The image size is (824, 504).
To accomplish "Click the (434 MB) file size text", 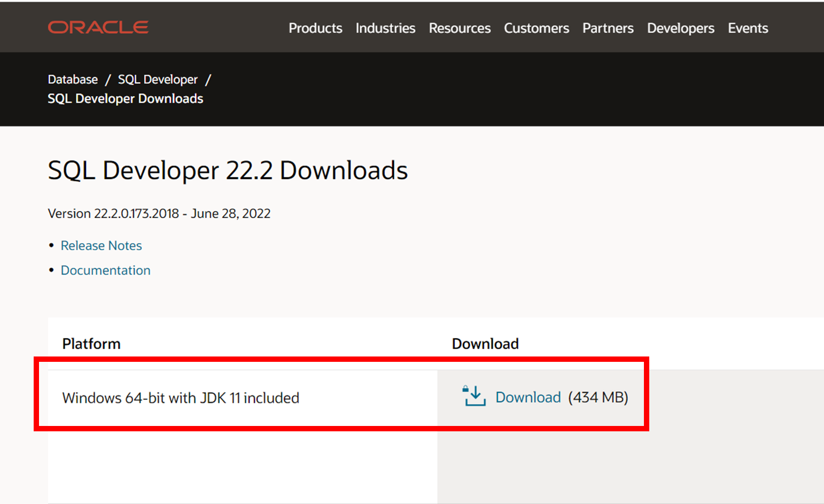I will point(598,397).
